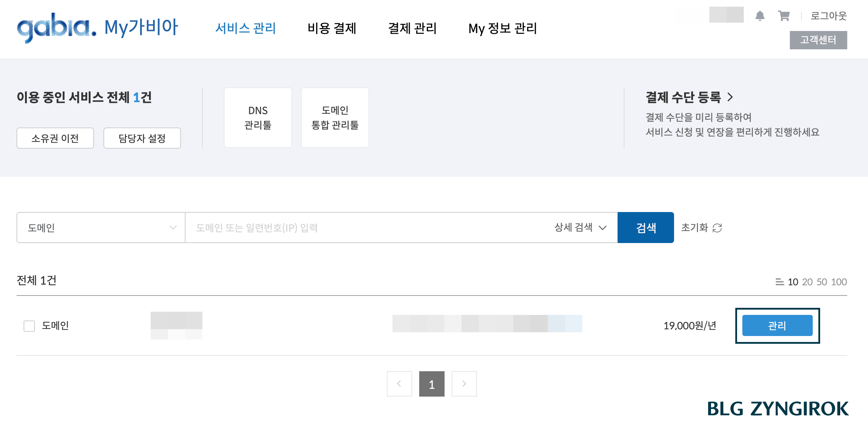Image resolution: width=868 pixels, height=429 pixels.
Task: Open the My 정보 관리 menu
Action: click(x=502, y=29)
